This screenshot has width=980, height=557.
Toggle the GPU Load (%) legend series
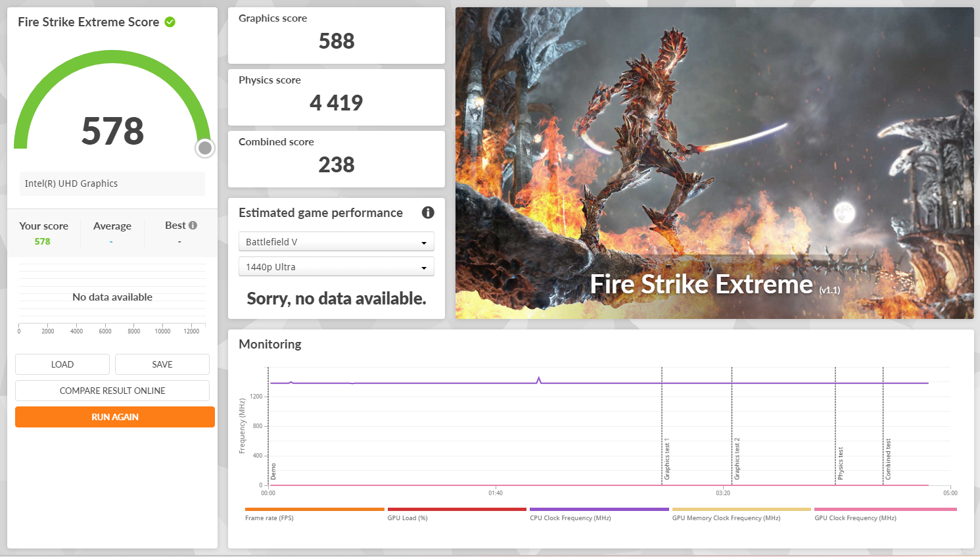pos(457,514)
